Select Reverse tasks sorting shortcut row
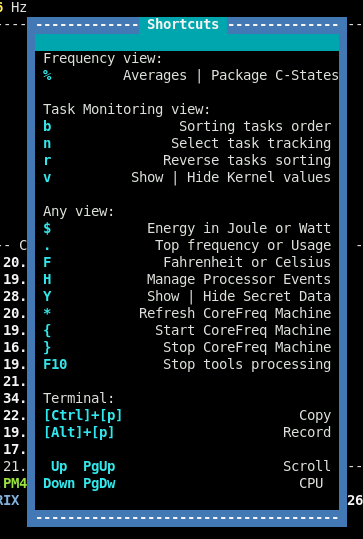This screenshot has width=363, height=539. coord(187,161)
